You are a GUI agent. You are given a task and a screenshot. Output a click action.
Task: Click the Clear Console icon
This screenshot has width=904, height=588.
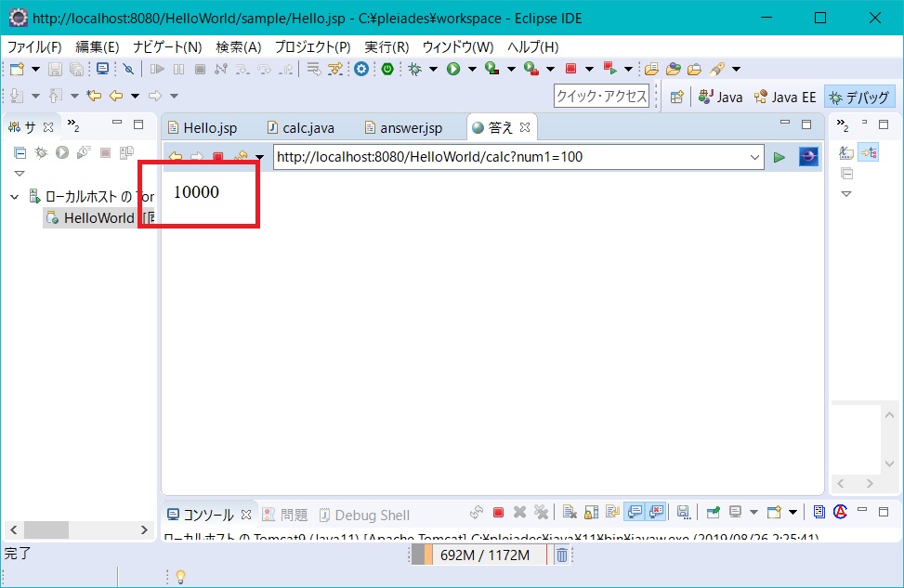[570, 512]
